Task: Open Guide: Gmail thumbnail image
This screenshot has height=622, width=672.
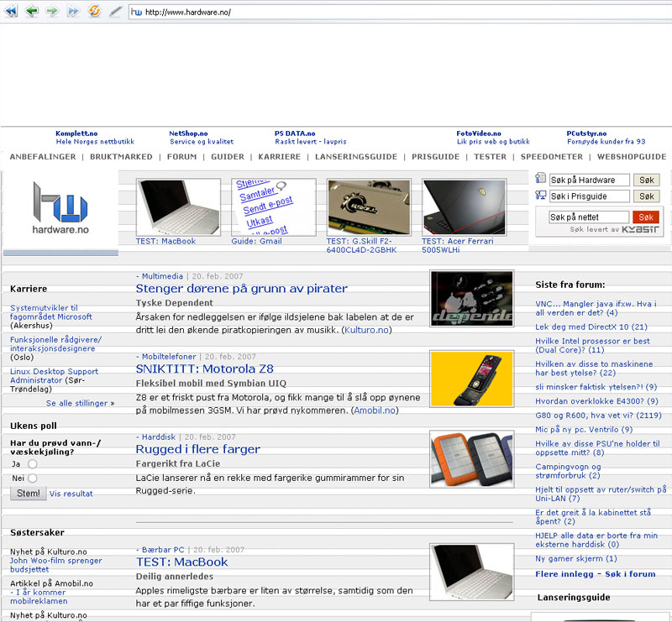Action: click(274, 207)
